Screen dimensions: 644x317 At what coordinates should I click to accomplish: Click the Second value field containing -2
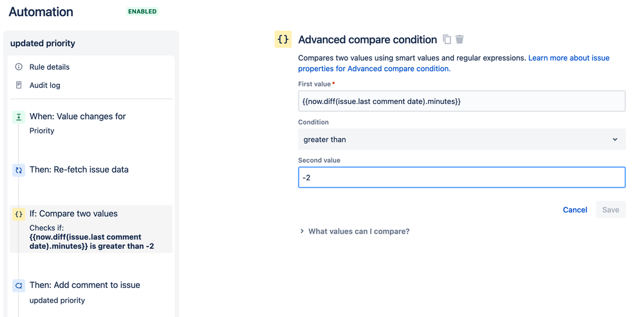[462, 178]
